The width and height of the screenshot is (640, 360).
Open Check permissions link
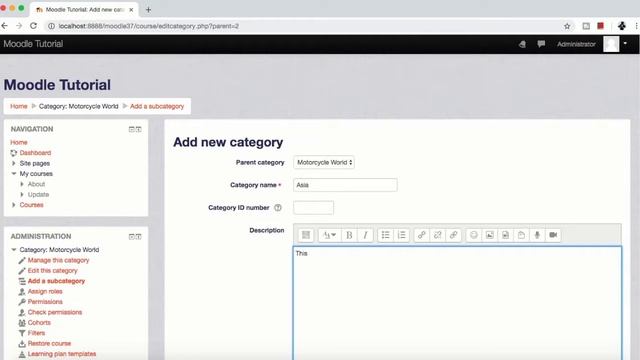55,312
